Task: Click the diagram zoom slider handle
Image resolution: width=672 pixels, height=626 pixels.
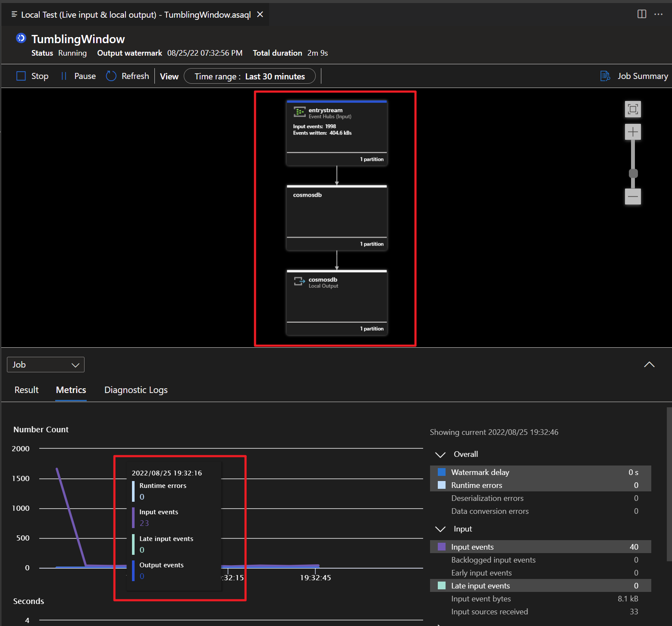Action: pyautogui.click(x=633, y=173)
